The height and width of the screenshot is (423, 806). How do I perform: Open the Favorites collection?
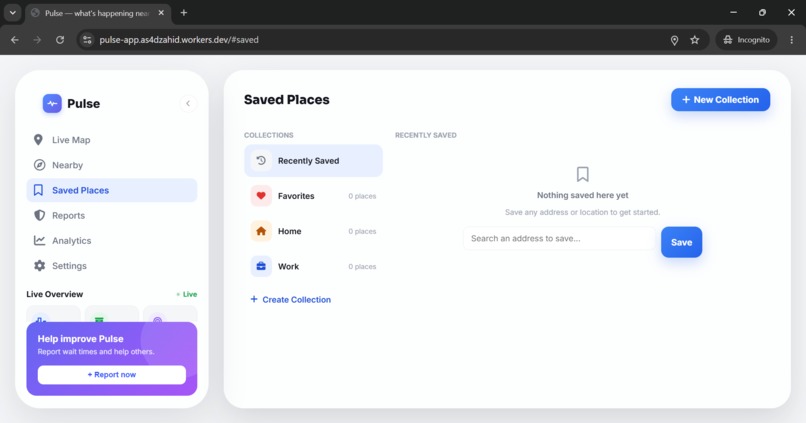(x=313, y=196)
